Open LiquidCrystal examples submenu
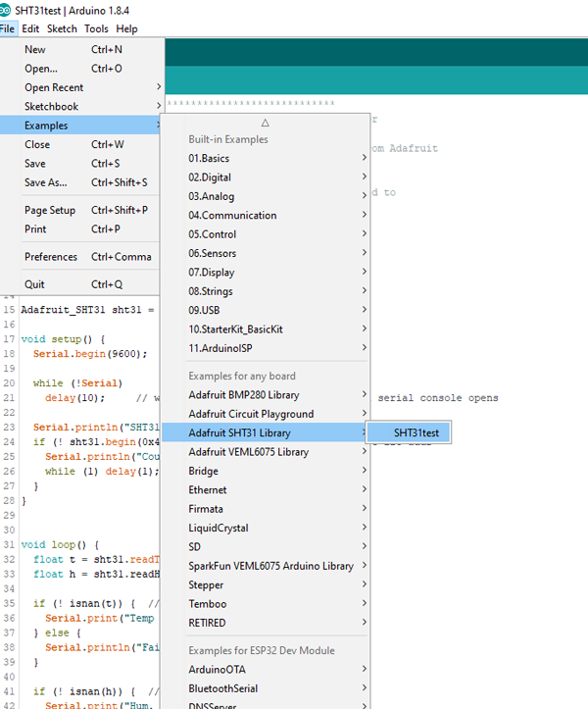This screenshot has width=588, height=709. point(266,528)
